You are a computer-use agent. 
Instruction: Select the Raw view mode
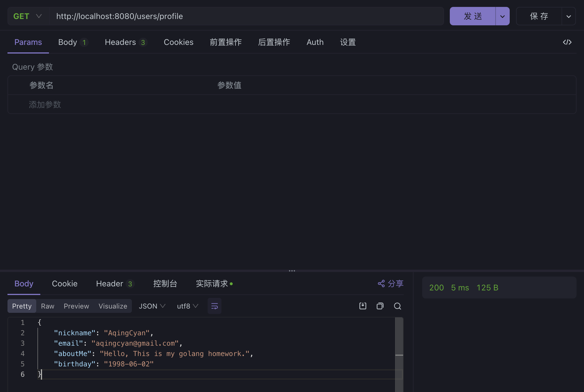click(48, 306)
